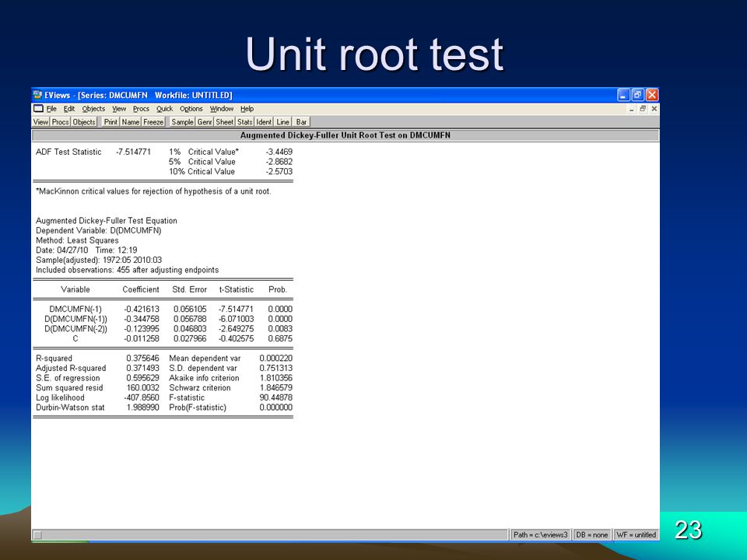Select ADF Test Statistic value -7.514771
Screen dimensions: 747x560
point(133,152)
